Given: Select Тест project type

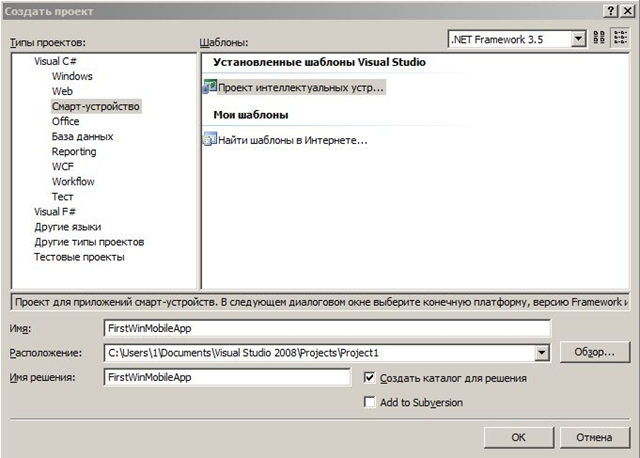Looking at the screenshot, I should tap(62, 197).
